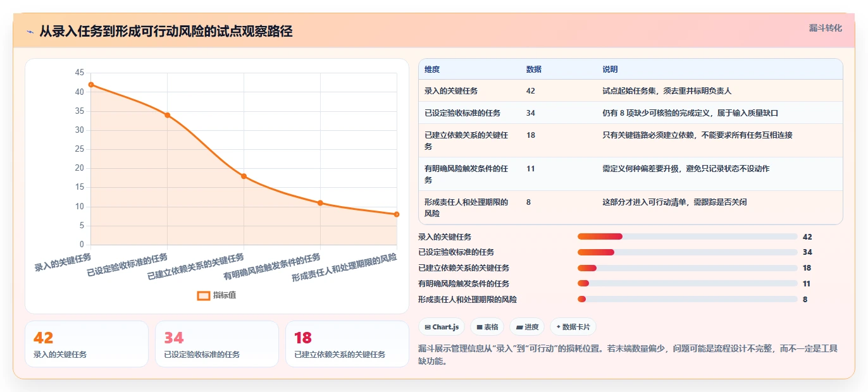Image resolution: width=868 pixels, height=392 pixels.
Task: Select the last chart point at value 8
Action: [x=397, y=214]
